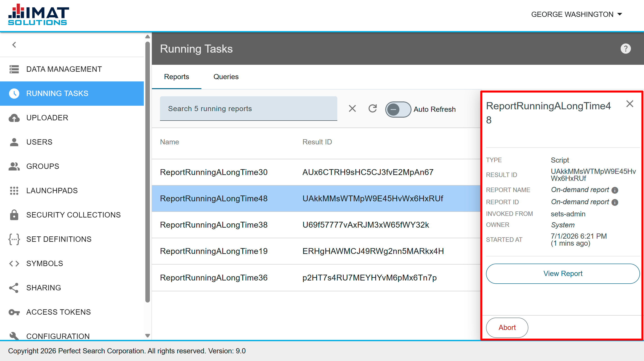Abort the running report
The height and width of the screenshot is (361, 644).
[x=507, y=327]
